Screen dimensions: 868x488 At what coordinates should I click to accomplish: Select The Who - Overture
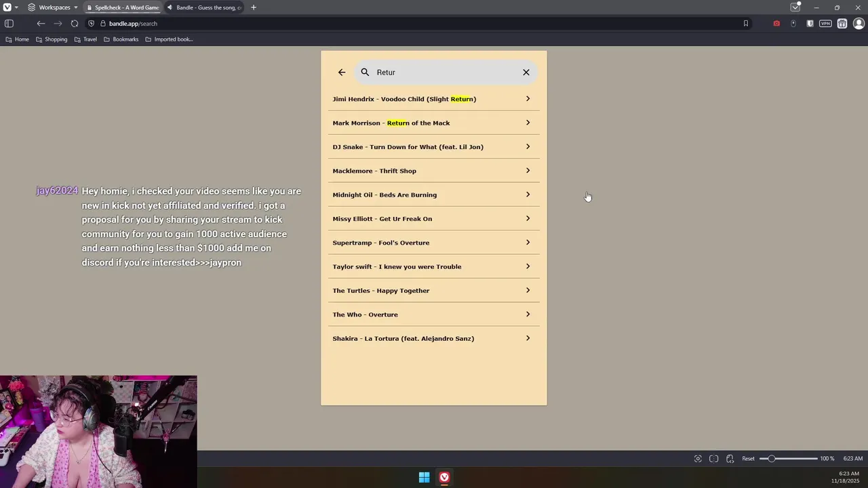[434, 314]
